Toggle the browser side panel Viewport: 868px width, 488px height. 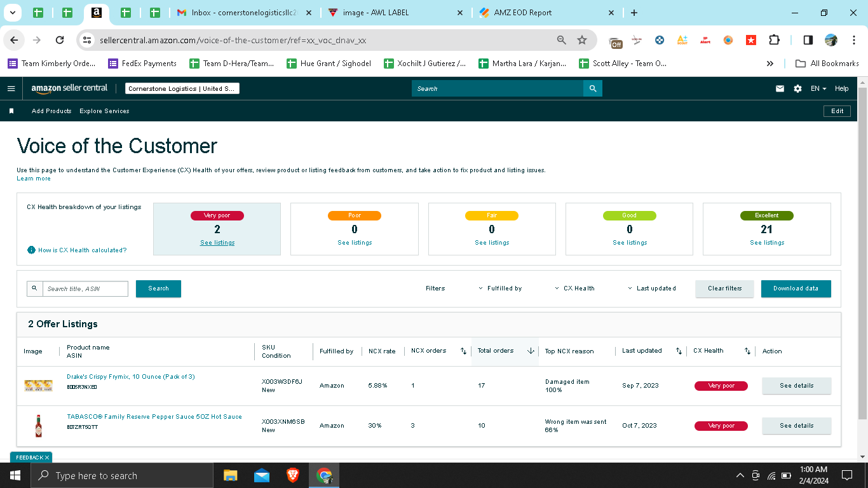[x=808, y=40]
